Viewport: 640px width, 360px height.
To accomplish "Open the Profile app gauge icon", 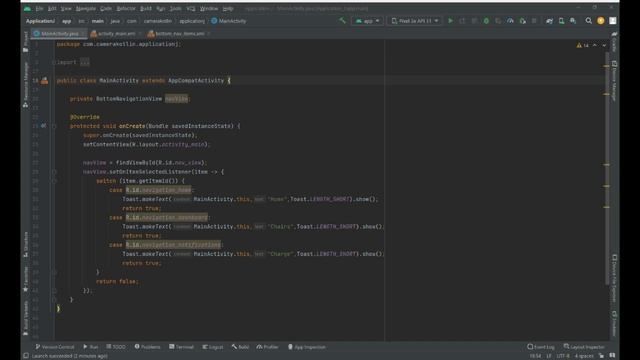I will (510, 20).
